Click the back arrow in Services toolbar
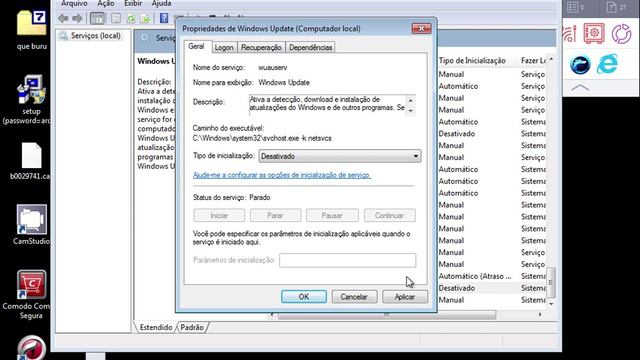 (x=63, y=18)
